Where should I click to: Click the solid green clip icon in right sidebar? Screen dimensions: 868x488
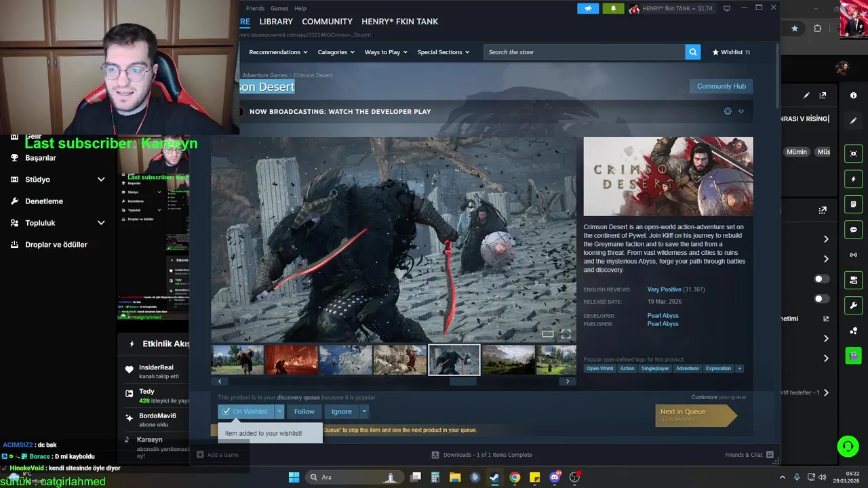pyautogui.click(x=853, y=356)
